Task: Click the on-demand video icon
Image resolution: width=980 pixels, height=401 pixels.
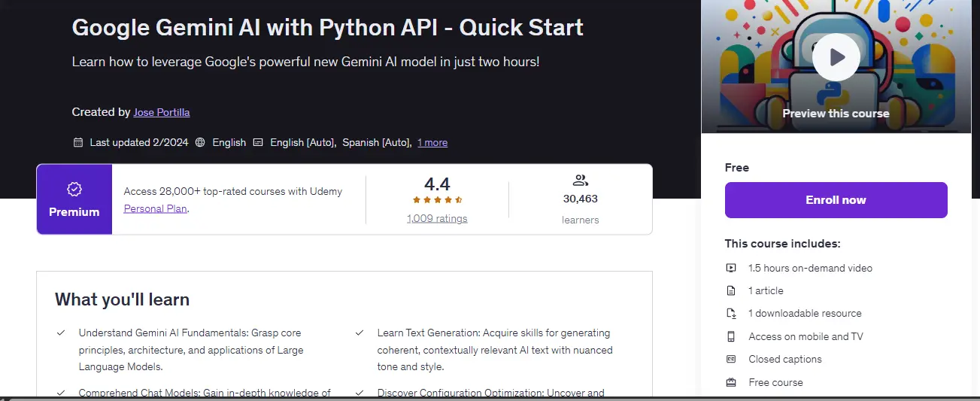Action: (731, 268)
